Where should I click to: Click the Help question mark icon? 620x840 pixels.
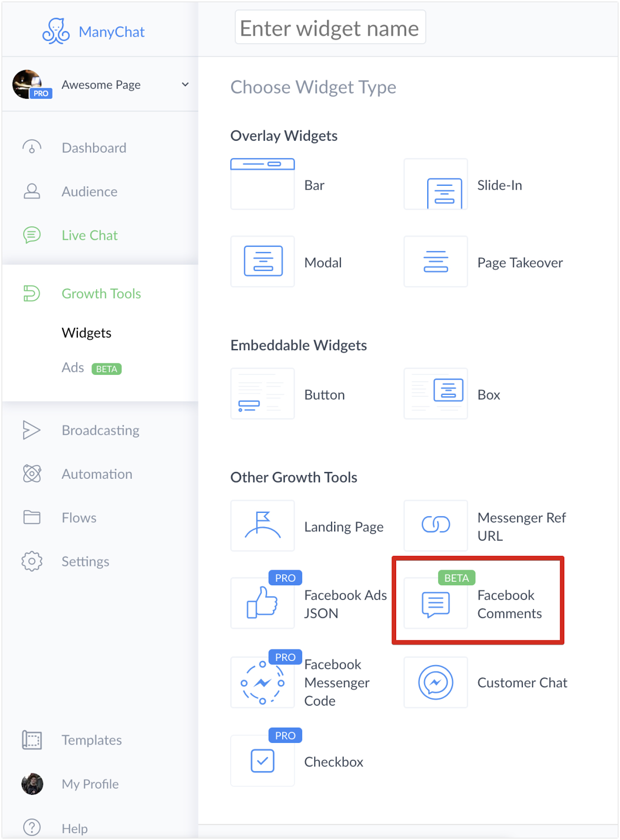[32, 827]
